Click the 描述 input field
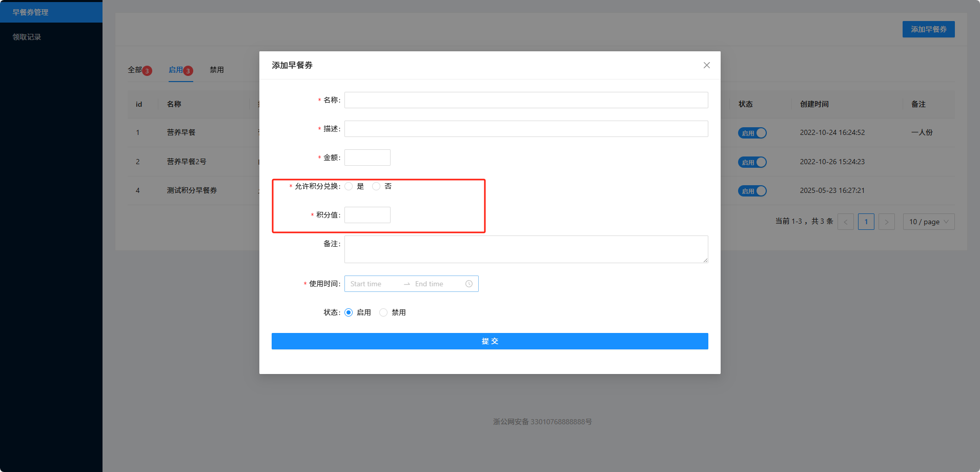The height and width of the screenshot is (472, 980). pyautogui.click(x=526, y=129)
